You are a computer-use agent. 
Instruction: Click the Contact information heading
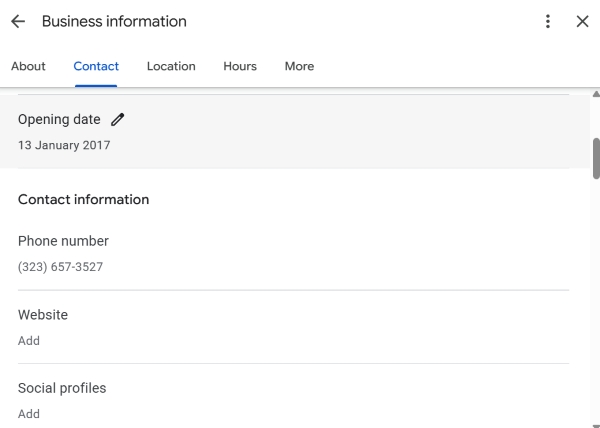[x=83, y=199]
